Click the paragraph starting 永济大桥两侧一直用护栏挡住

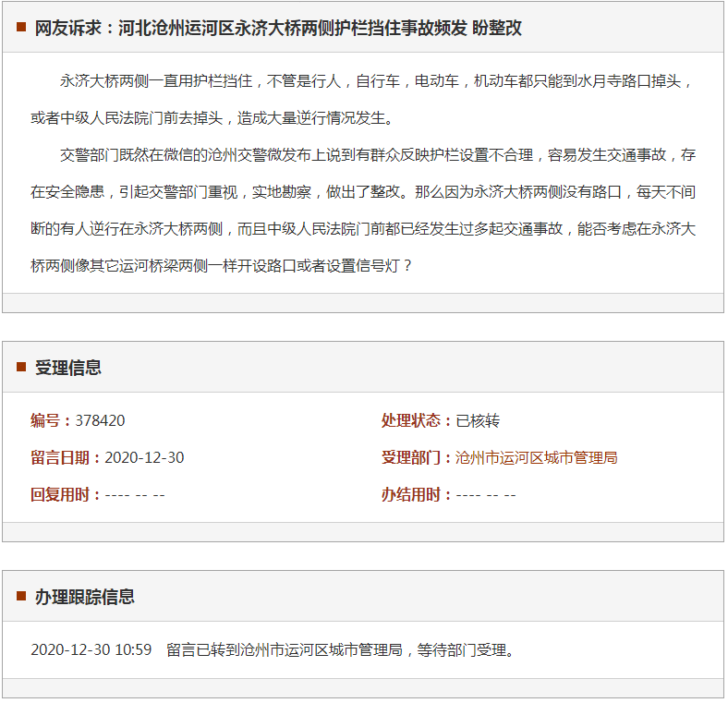coord(362,99)
